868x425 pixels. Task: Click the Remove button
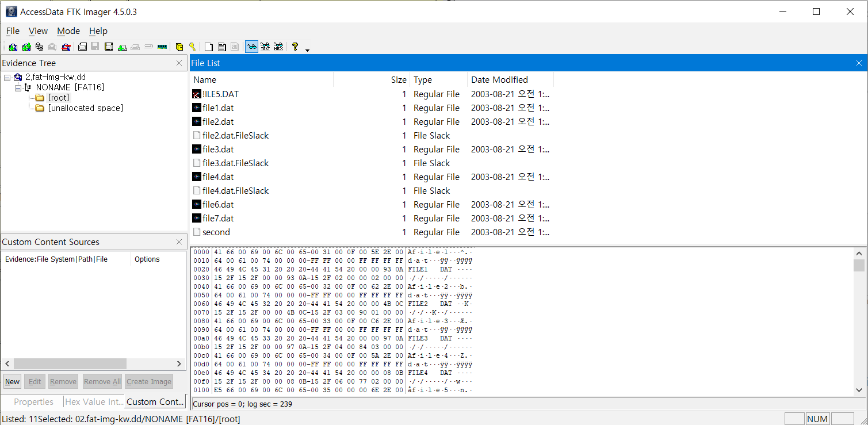coord(63,381)
